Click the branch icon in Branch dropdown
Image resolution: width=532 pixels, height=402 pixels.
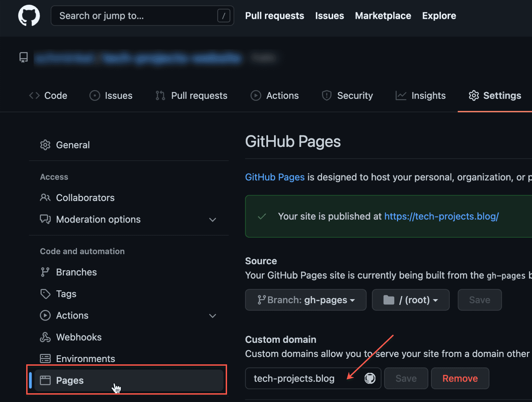coord(261,300)
